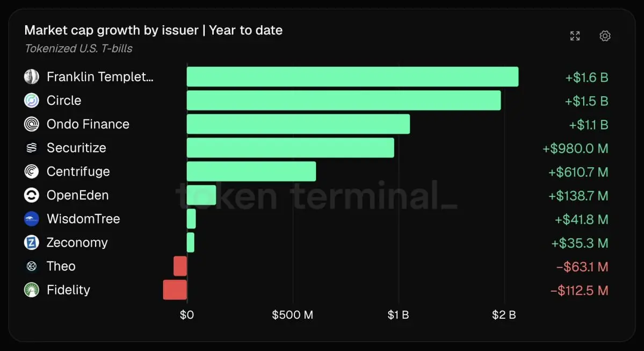Select the Ondo Finance logo icon
Screen dimensions: 644x351
click(x=32, y=124)
